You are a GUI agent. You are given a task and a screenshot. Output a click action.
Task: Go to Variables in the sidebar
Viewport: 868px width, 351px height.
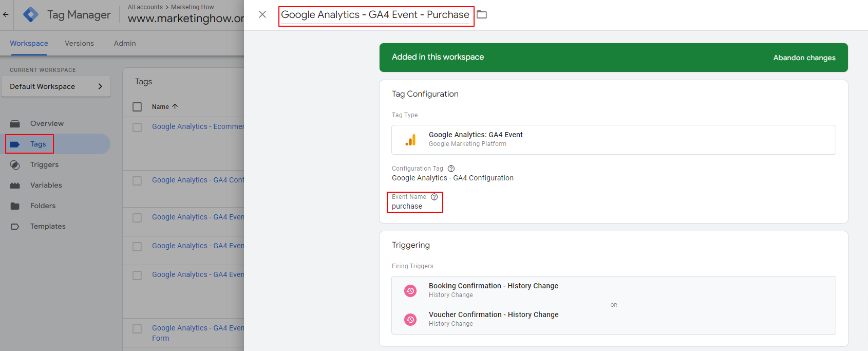pyautogui.click(x=46, y=185)
